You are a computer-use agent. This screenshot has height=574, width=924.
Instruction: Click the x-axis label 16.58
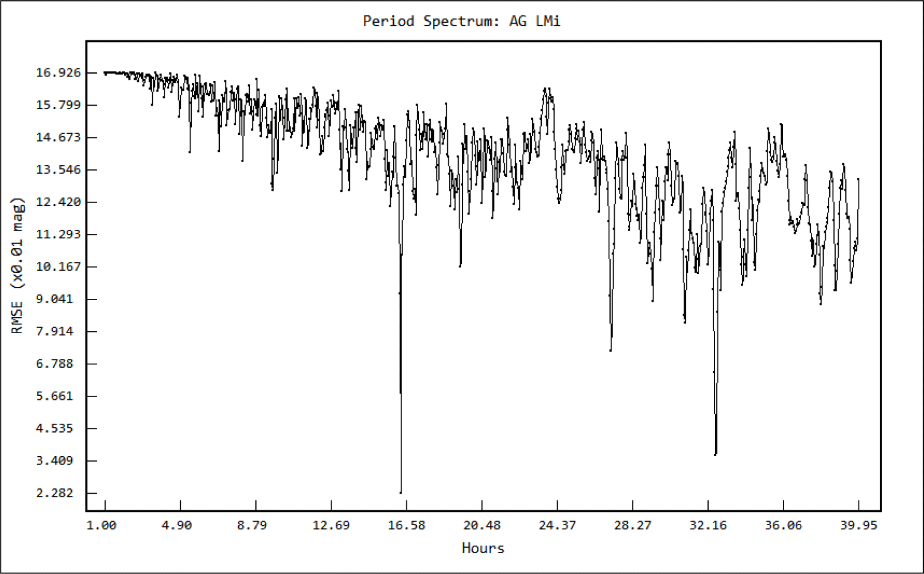[407, 525]
